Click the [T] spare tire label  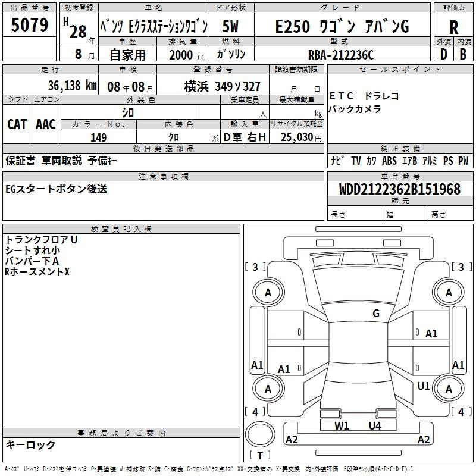(x=260, y=455)
